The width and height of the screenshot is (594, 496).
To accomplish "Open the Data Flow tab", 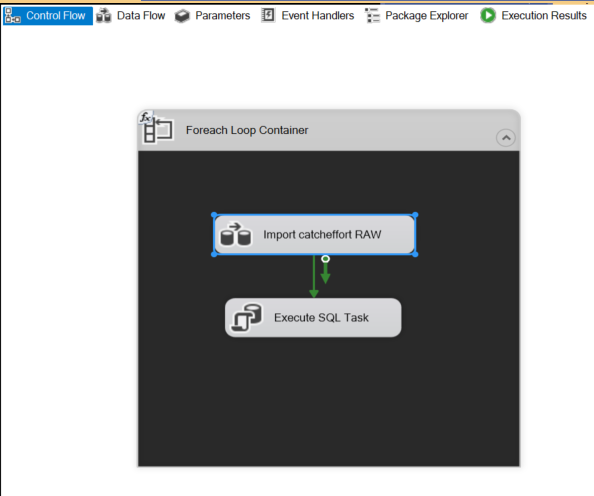I will coord(131,16).
